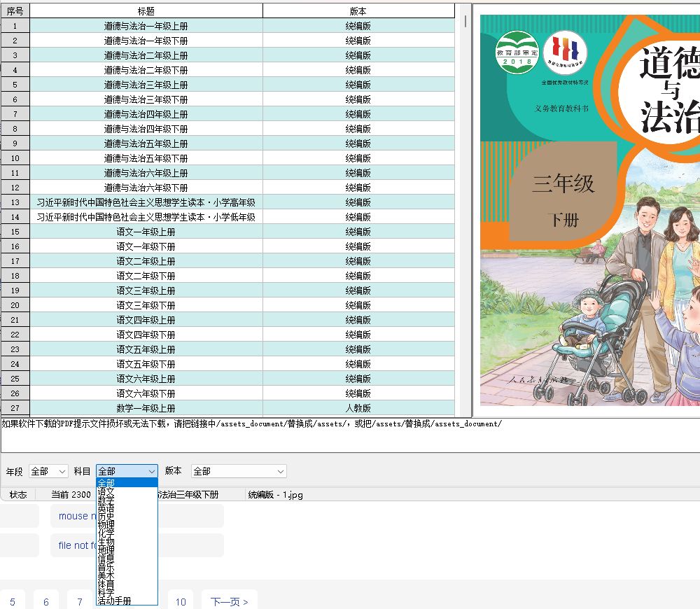Open the 年段 grade dropdown
700x609 pixels.
coord(48,472)
